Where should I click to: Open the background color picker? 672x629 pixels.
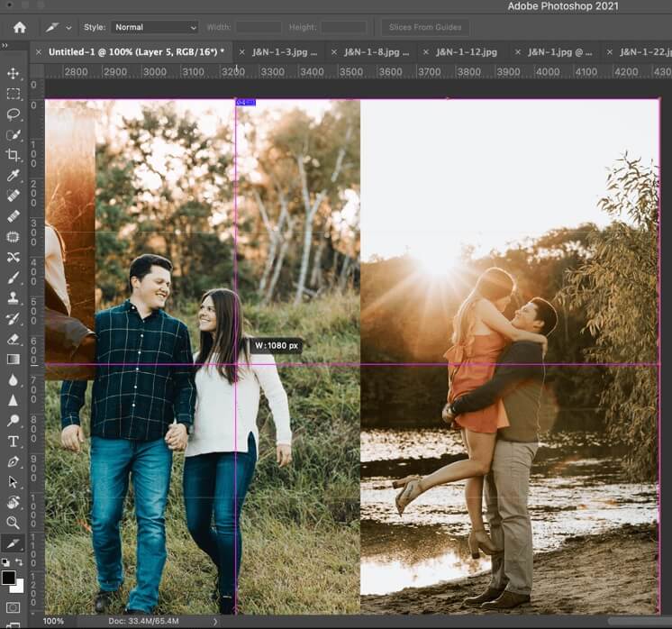coord(19,588)
